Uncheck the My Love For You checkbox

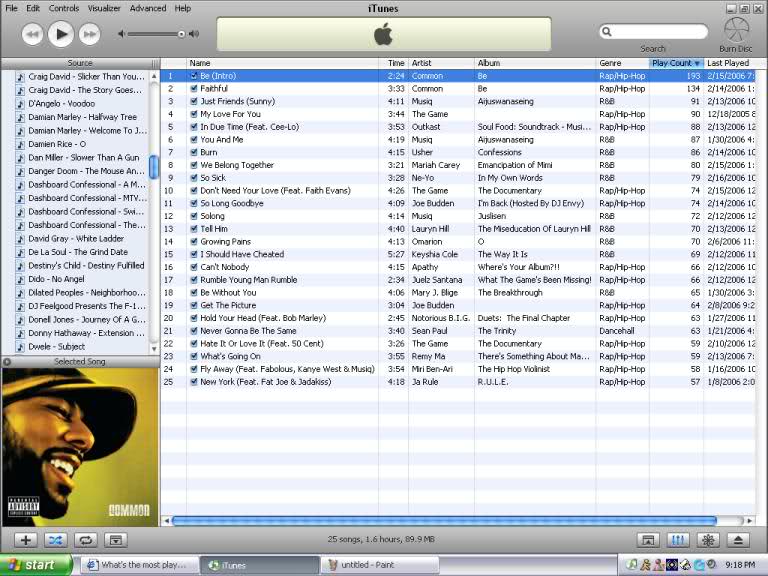click(194, 114)
